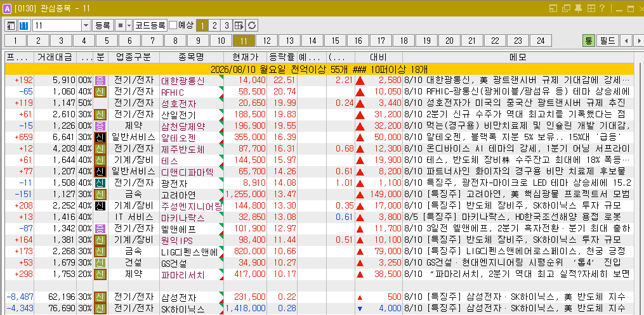The height and width of the screenshot is (315, 644).
Task: Click the black 신 badge in the 알테오젠 row
Action: point(100,137)
